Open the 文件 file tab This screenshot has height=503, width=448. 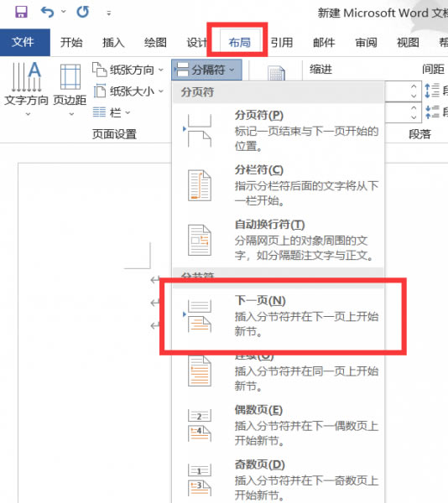23,42
